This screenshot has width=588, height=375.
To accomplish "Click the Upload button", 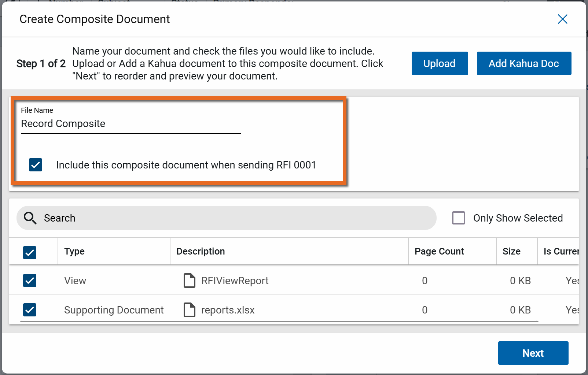I will 439,63.
